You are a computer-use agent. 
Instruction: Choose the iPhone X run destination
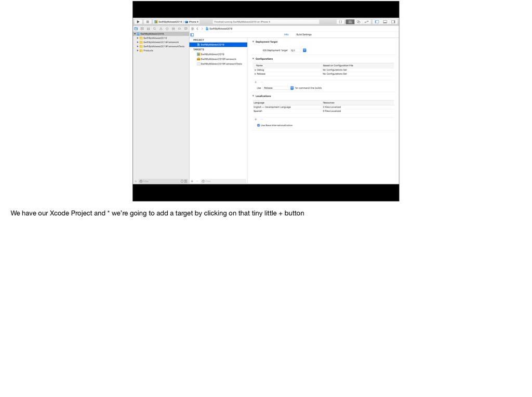[x=192, y=22]
